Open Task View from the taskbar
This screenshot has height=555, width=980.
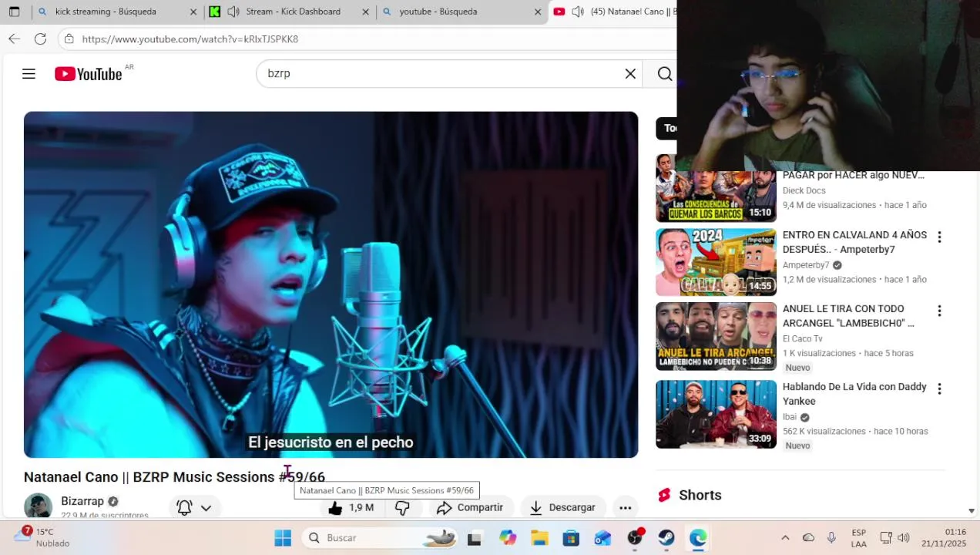pyautogui.click(x=475, y=538)
